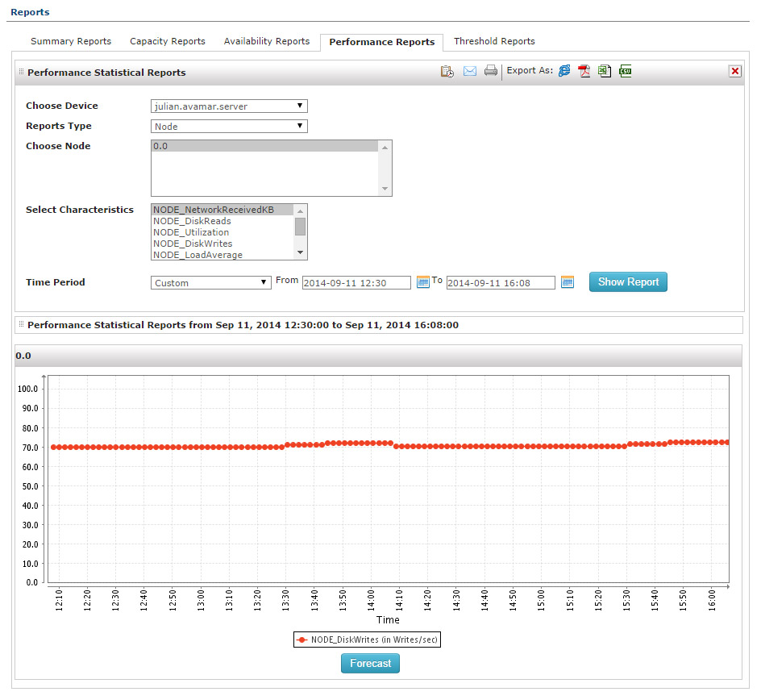Open the Threshold Reports tab
The width and height of the screenshot is (761, 700).
pyautogui.click(x=494, y=41)
